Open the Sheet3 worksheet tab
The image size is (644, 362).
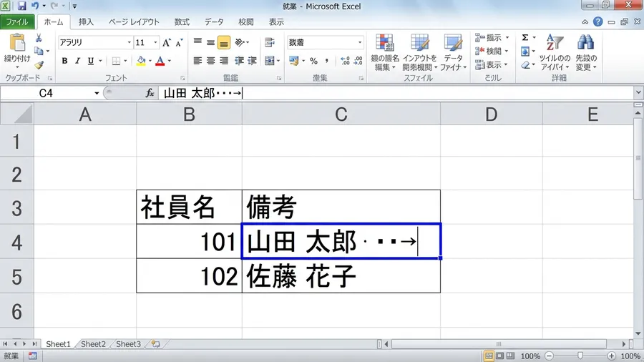point(128,344)
